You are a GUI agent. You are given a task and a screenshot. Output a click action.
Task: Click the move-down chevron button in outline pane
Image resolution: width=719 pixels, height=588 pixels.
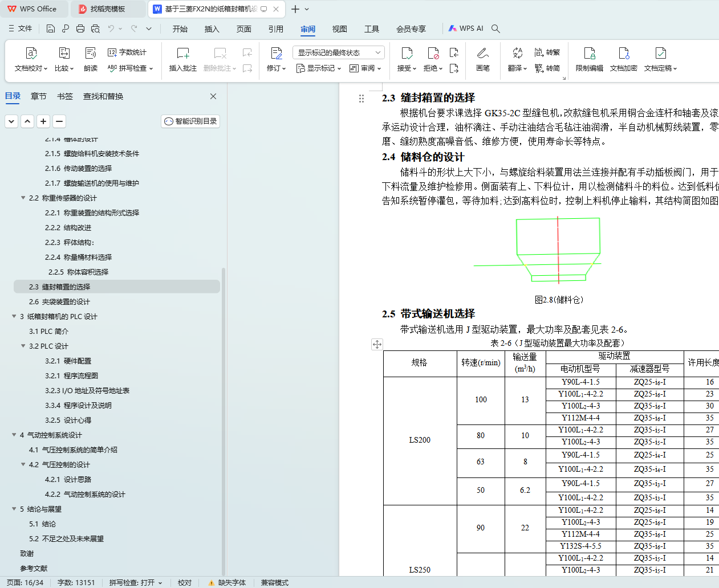click(11, 121)
